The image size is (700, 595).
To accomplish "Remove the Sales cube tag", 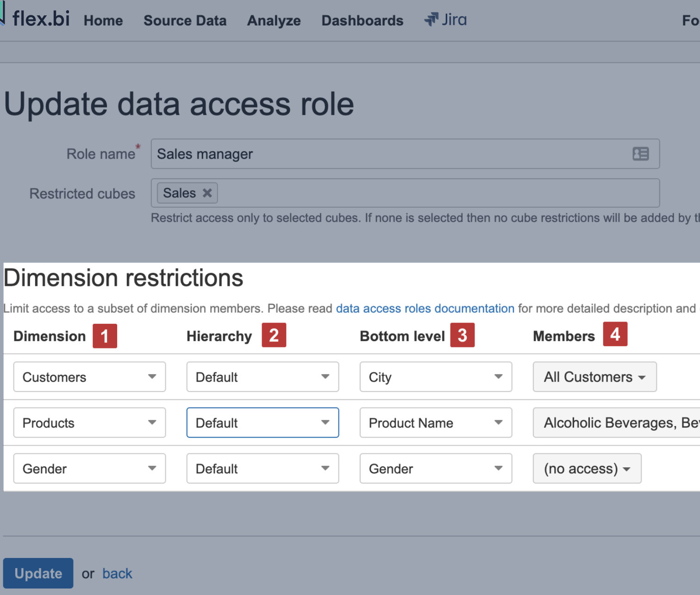I will (207, 193).
